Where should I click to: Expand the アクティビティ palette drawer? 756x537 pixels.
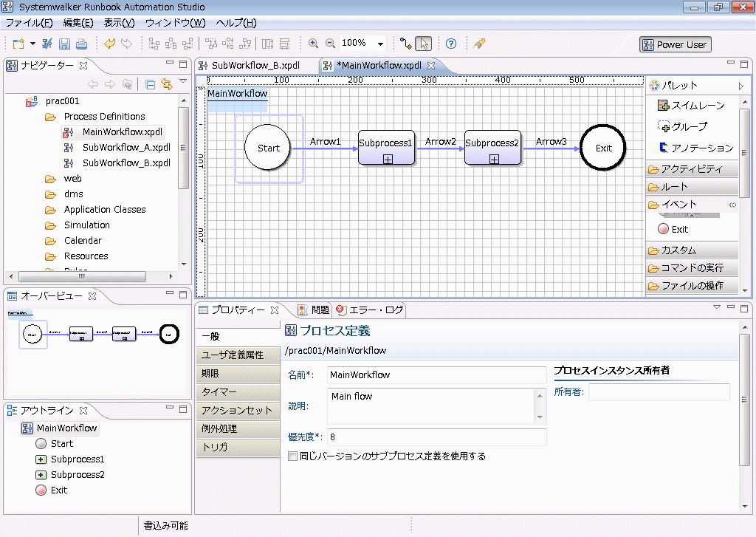[692, 169]
